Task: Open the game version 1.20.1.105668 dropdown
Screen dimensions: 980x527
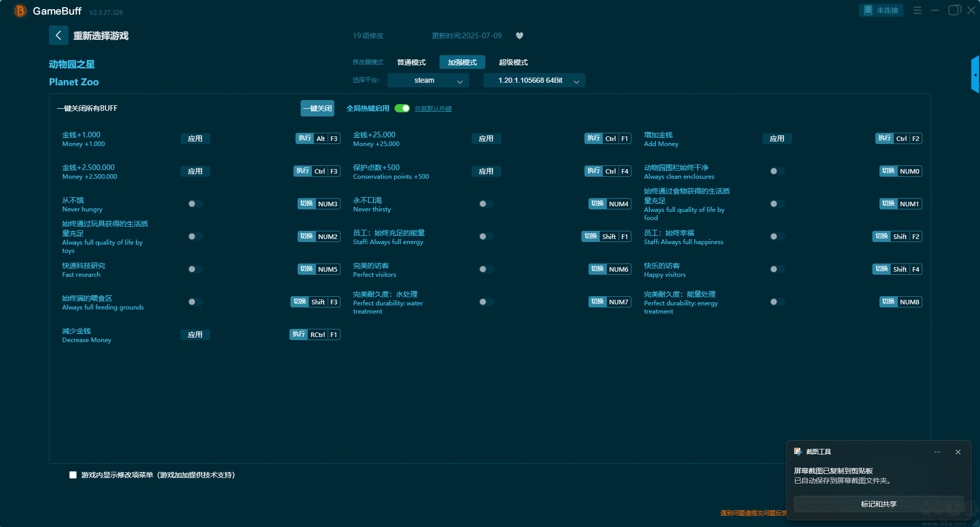Action: pyautogui.click(x=534, y=80)
